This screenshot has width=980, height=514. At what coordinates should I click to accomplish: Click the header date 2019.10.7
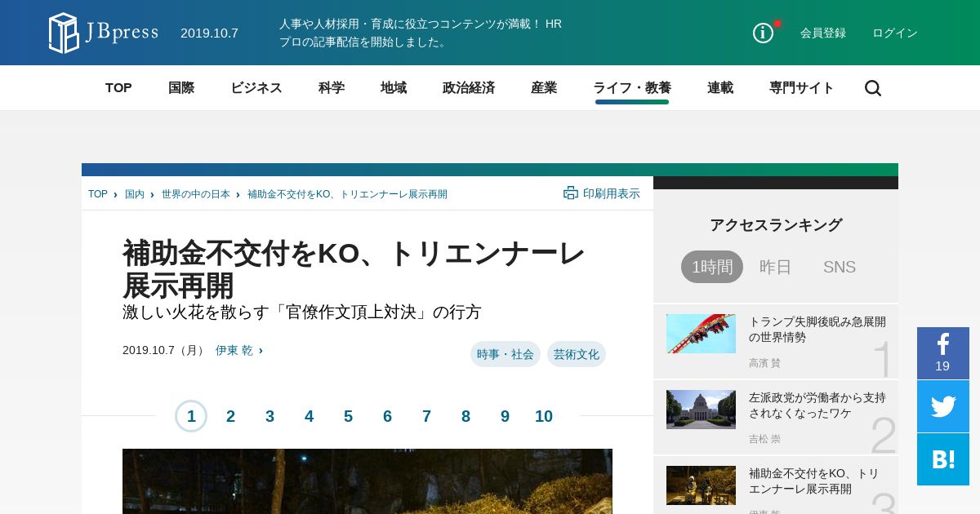(x=209, y=33)
